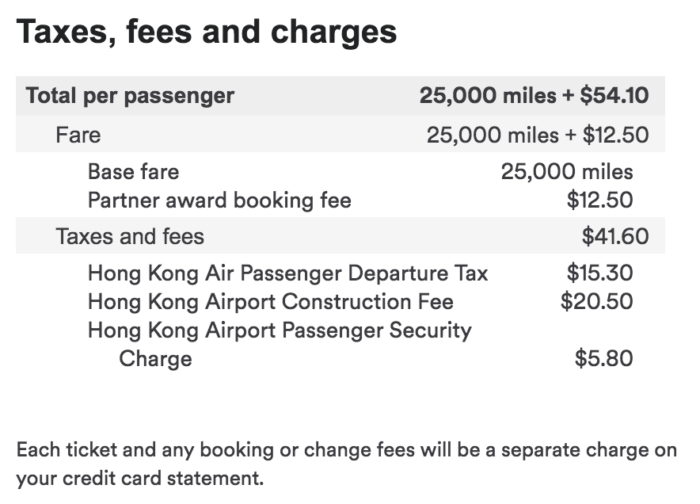Click the separate charge notice paragraph

[347, 464]
